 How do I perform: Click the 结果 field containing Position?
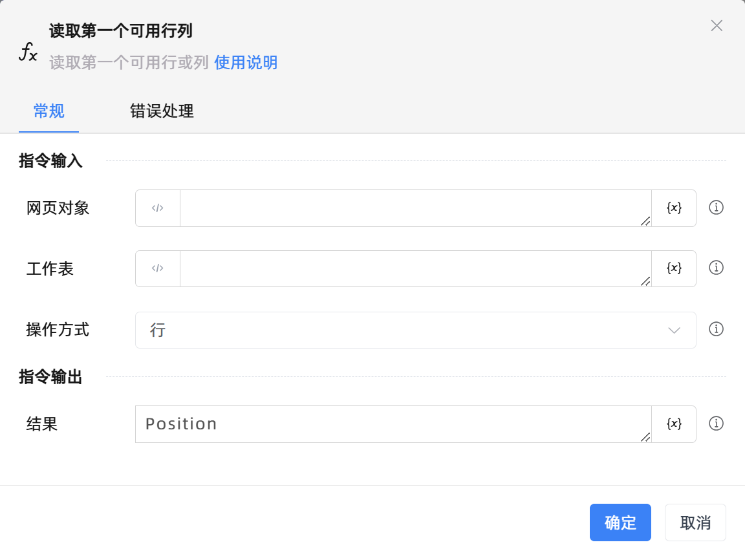(393, 424)
